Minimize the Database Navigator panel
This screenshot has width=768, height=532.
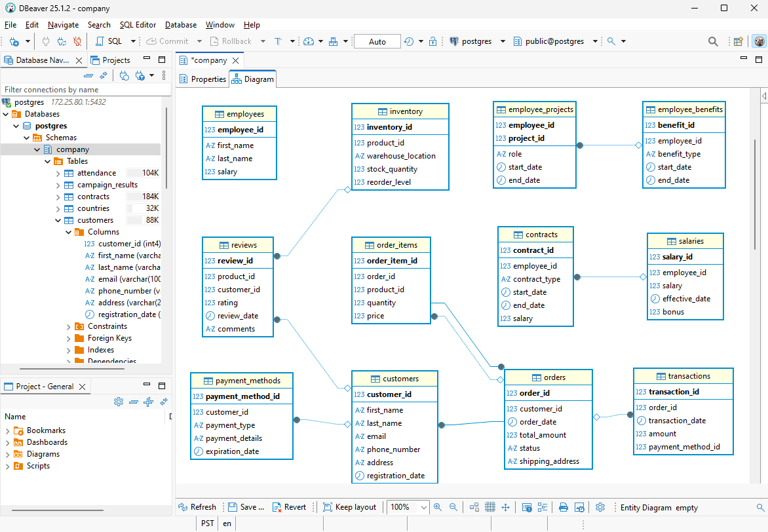coord(146,58)
